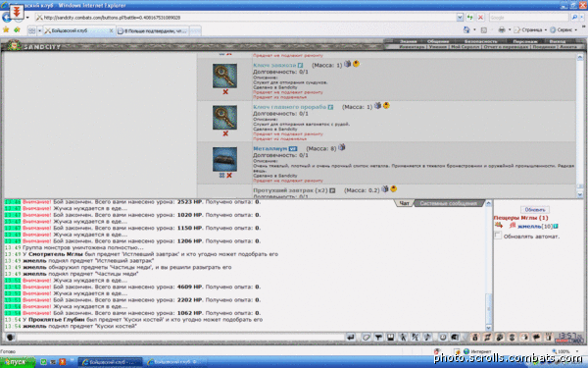Image resolution: width=588 pixels, height=368 pixels.
Task: Expand the Home button dropdown arrow
Action: click(474, 29)
